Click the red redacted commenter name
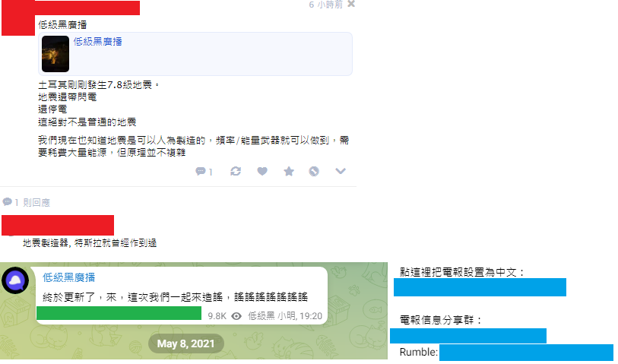Image resolution: width=618 pixels, height=364 pixels. (58, 226)
